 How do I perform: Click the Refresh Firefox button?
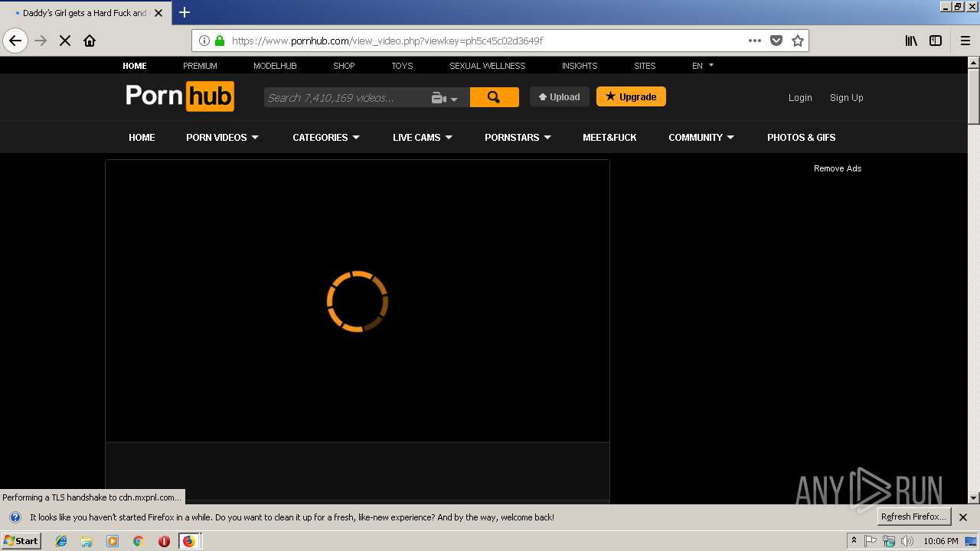[x=913, y=517]
